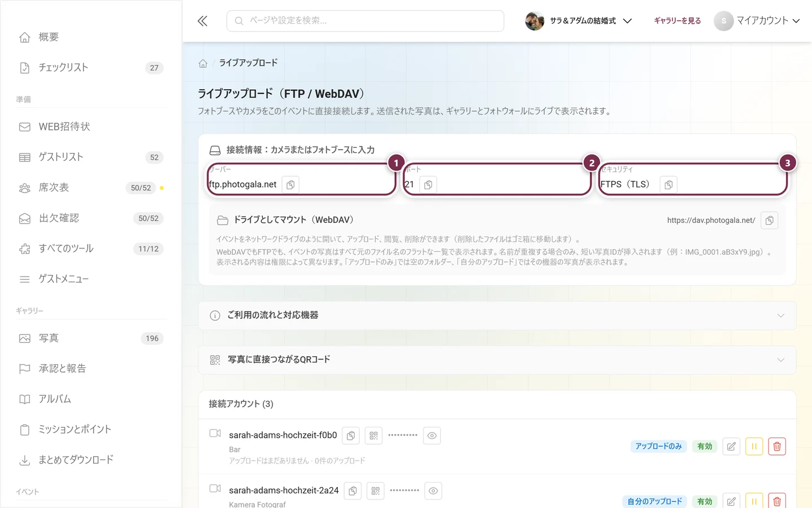This screenshot has width=812, height=508.
Task: Click the home icon in the breadcrumb
Action: pyautogui.click(x=203, y=63)
